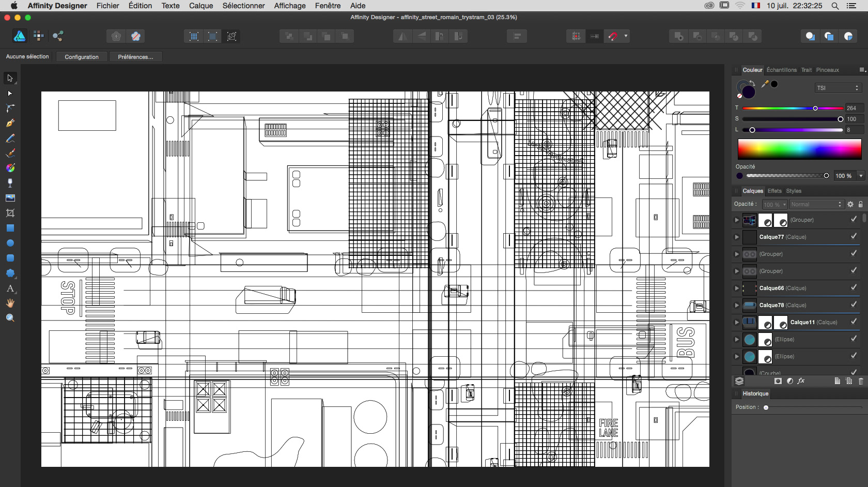This screenshot has height=487, width=868.
Task: Open the TSI color model dropdown
Action: point(838,88)
